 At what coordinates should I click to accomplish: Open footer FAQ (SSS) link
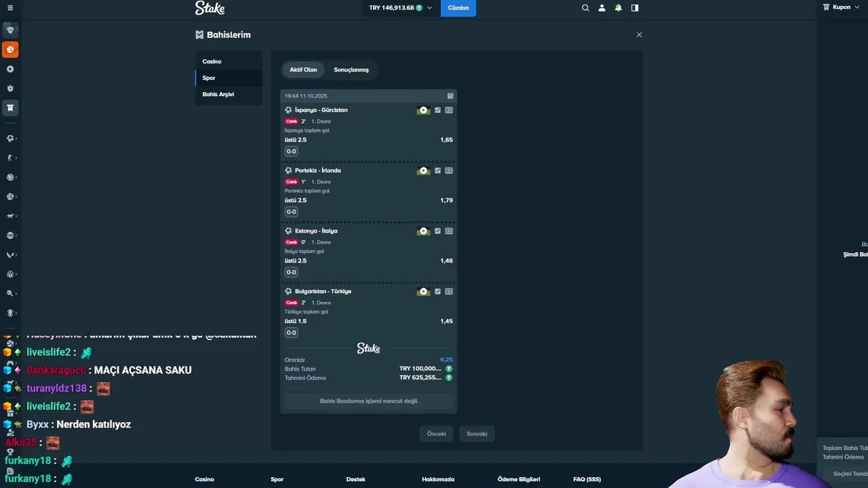587,479
